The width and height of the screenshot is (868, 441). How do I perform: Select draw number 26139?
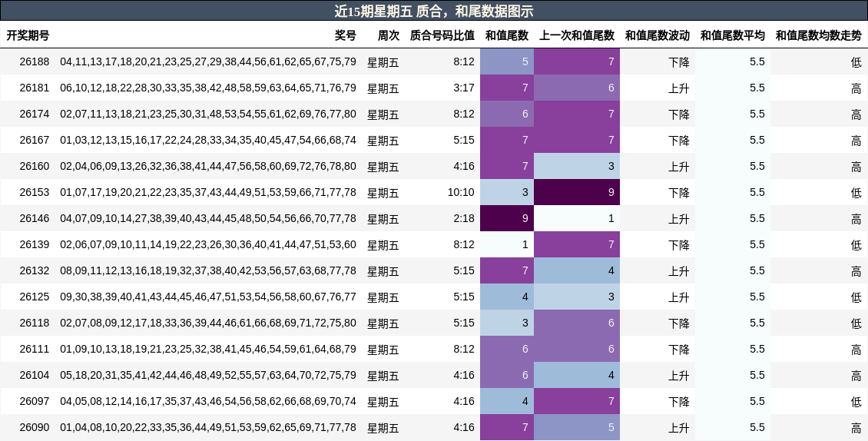pyautogui.click(x=35, y=244)
